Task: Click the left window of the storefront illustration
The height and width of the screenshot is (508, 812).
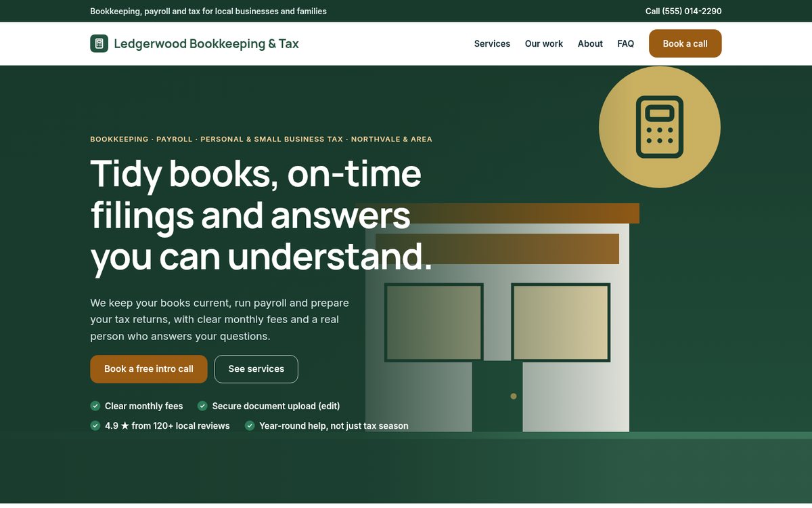Action: [x=434, y=322]
